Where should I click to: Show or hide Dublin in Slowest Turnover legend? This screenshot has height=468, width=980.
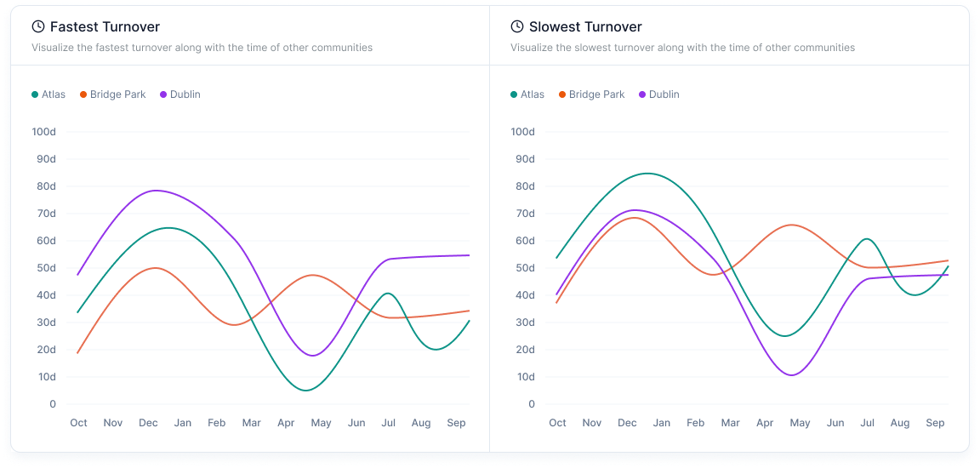664,94
